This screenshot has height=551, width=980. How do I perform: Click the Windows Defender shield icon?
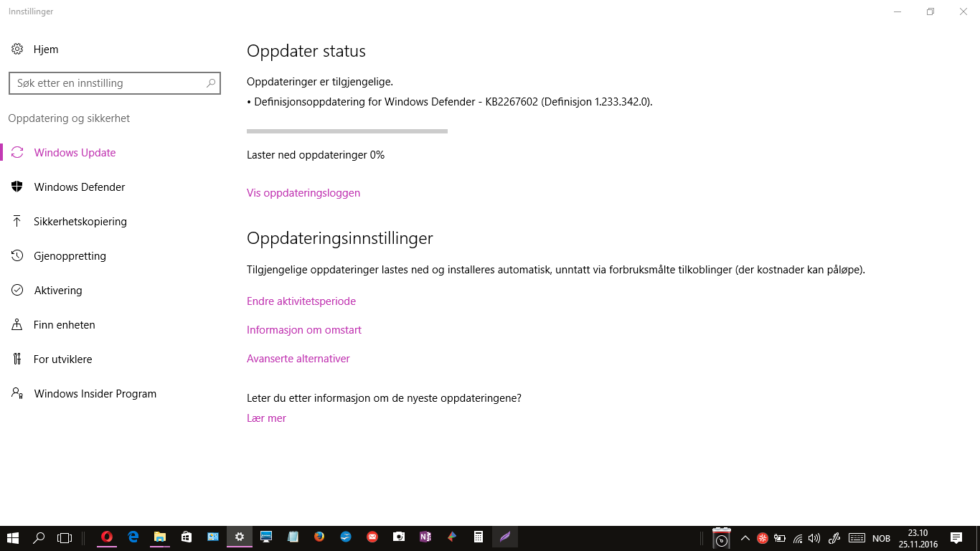tap(17, 187)
